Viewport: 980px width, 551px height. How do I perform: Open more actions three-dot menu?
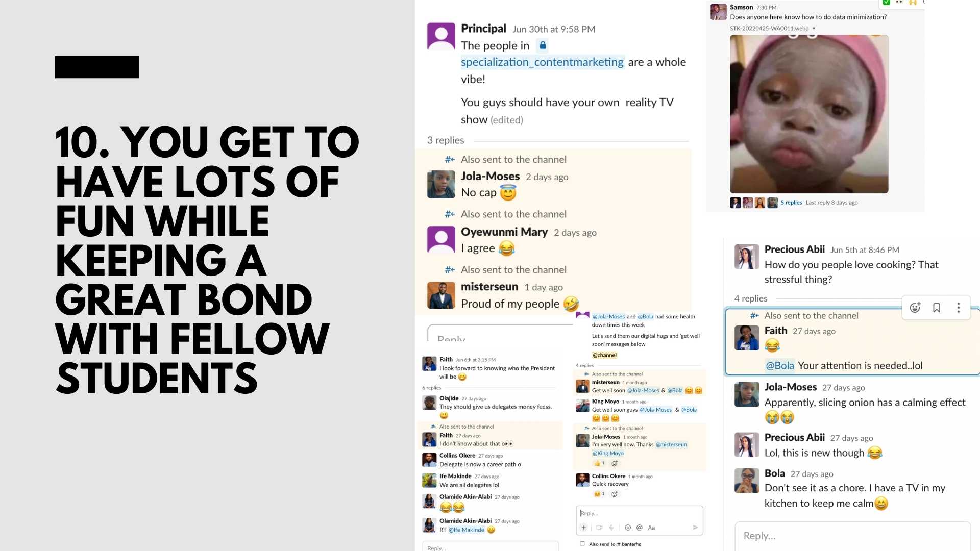coord(959,308)
